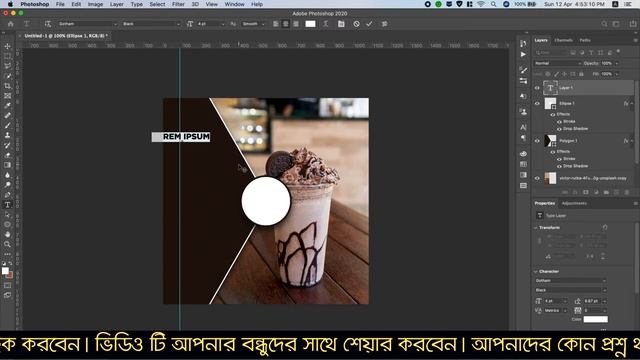Select the Frame tool
The height and width of the screenshot is (360, 640).
(7, 96)
